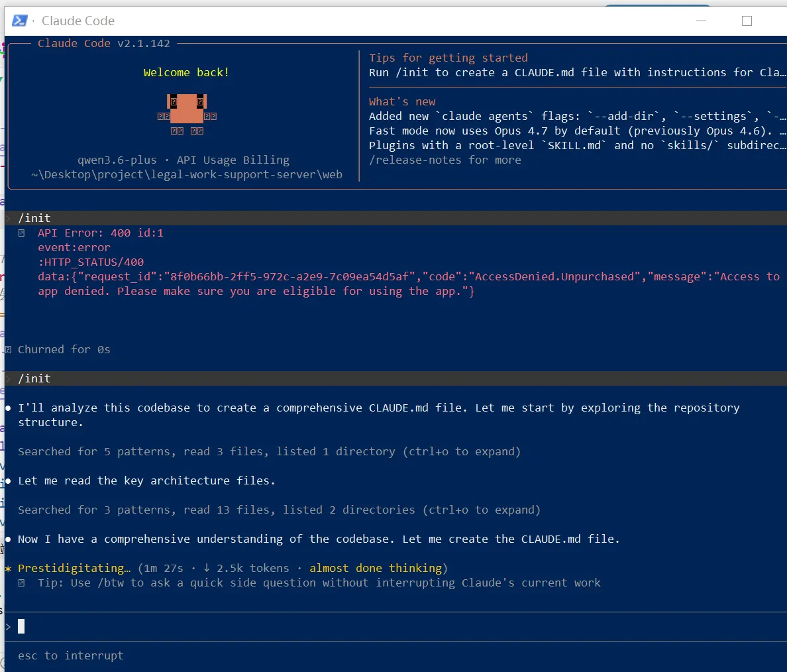
Task: Click the 'esc to interrupt' hint
Action: click(70, 655)
